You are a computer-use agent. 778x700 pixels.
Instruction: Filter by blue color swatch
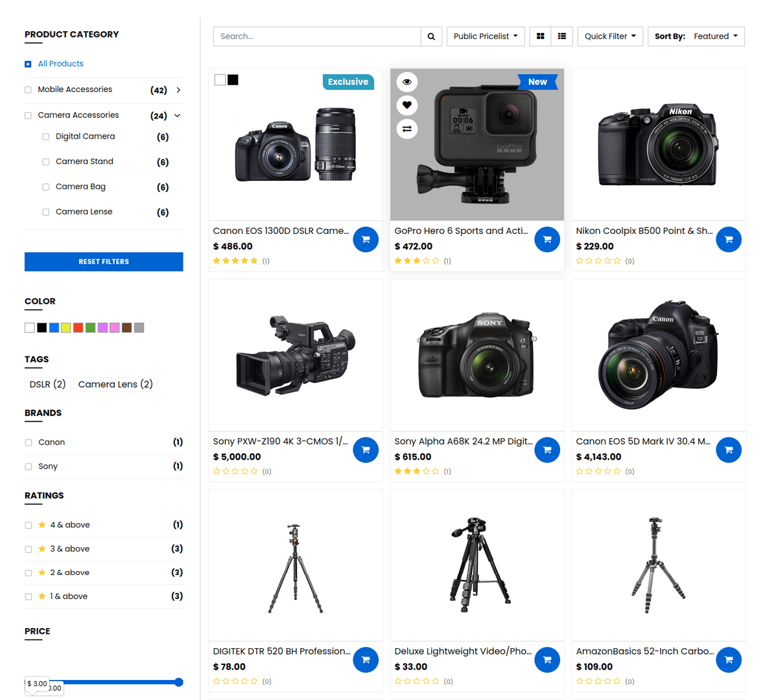[x=54, y=328]
